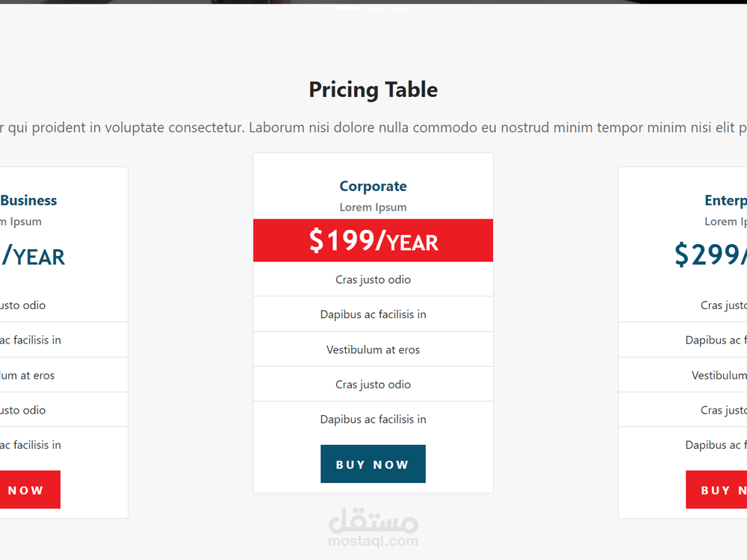Click the Vestibulum feature row on Enterprise card
The image size is (747, 560).
coord(719,375)
